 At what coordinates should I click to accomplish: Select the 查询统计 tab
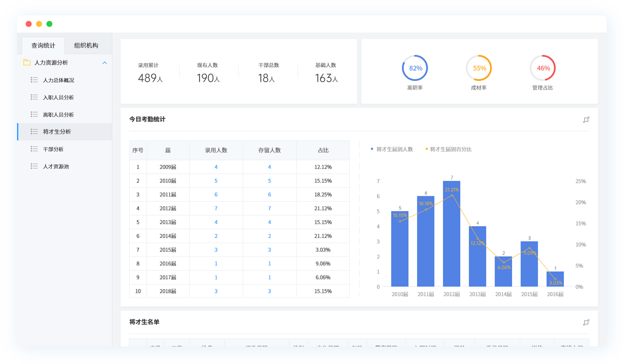click(43, 45)
